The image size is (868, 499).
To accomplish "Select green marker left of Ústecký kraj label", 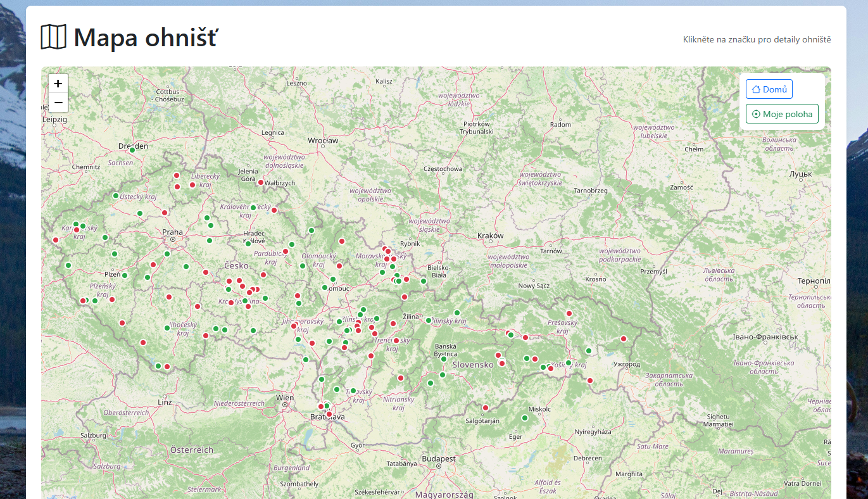I will [x=116, y=196].
